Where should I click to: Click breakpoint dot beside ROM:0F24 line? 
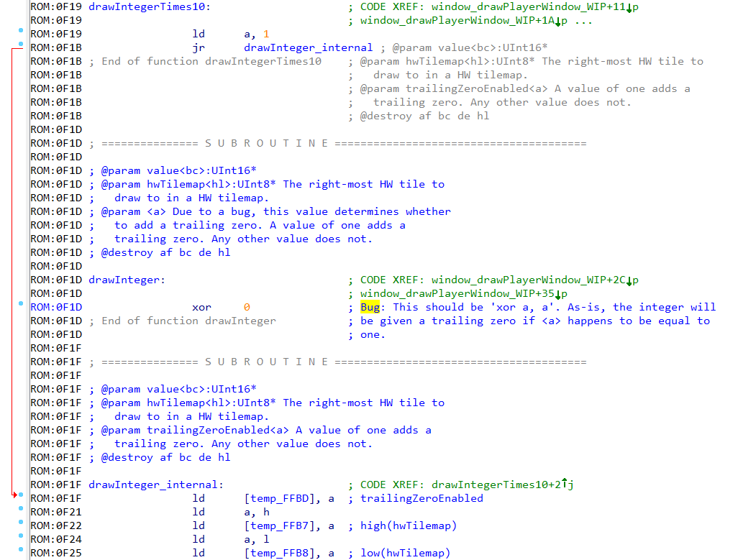[x=21, y=536]
